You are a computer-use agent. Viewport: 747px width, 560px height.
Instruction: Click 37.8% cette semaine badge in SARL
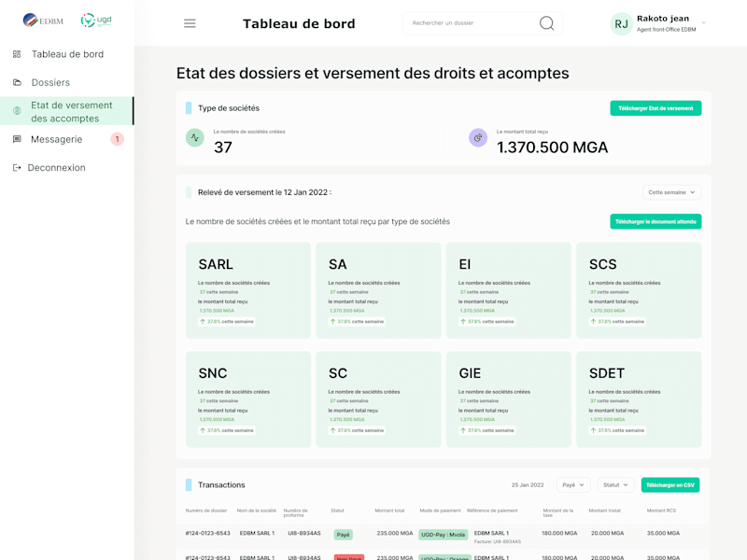tap(227, 321)
